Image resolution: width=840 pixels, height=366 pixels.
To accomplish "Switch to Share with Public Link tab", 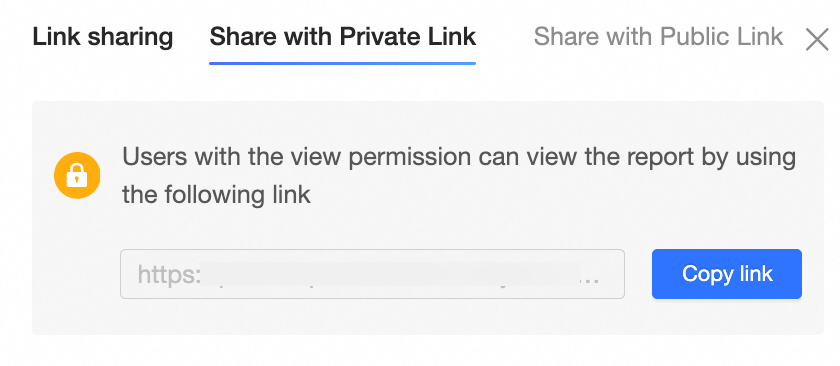I will tap(658, 36).
